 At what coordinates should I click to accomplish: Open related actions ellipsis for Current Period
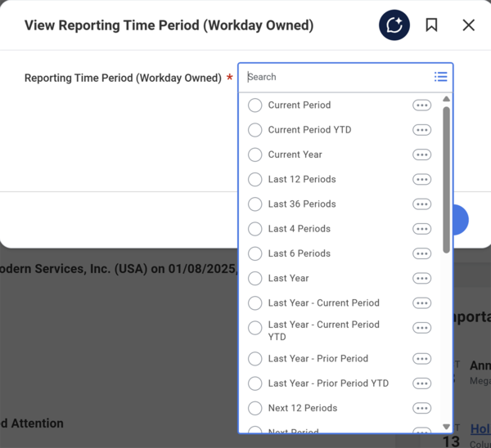(421, 105)
